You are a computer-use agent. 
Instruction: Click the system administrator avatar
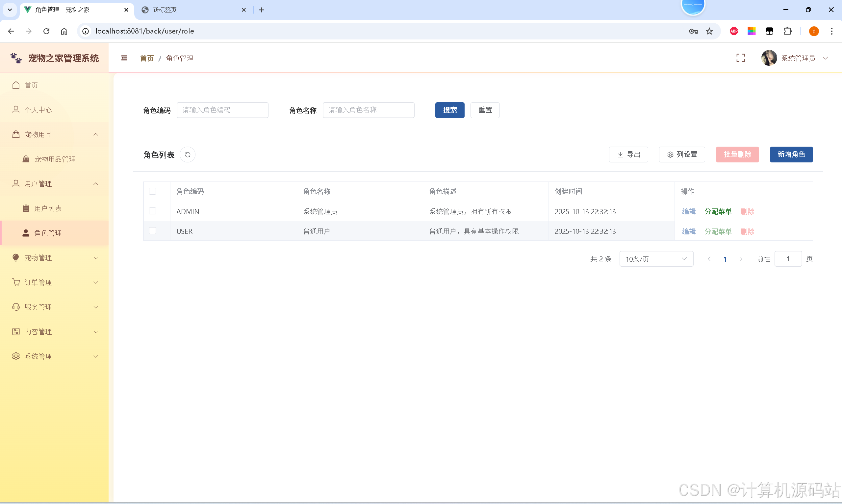click(x=769, y=58)
